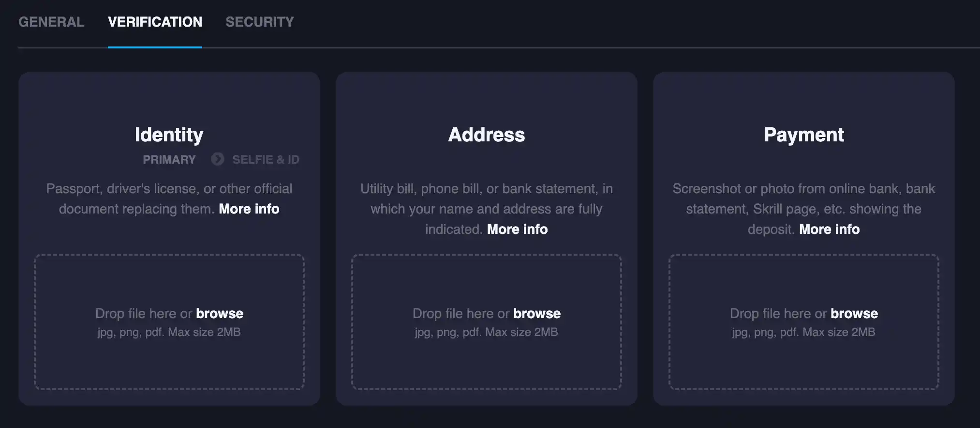The height and width of the screenshot is (428, 980).
Task: Click the Identity file drop zone
Action: pos(169,322)
